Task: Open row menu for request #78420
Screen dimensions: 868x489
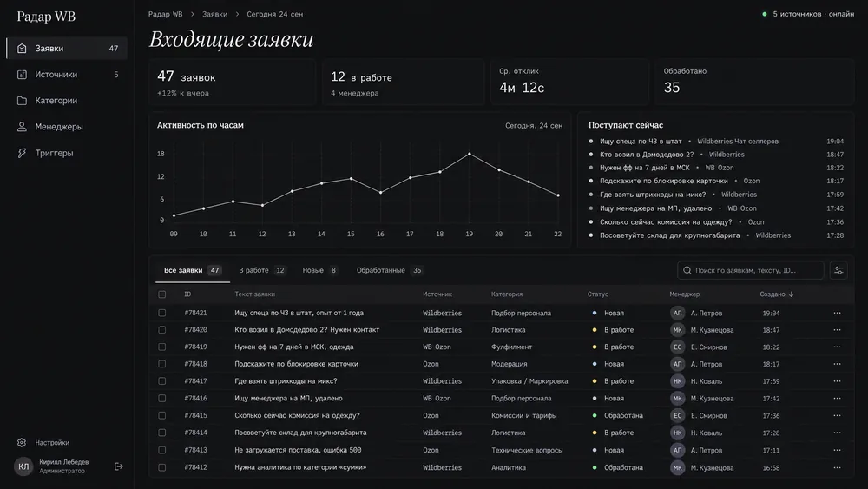Action: [x=837, y=329]
